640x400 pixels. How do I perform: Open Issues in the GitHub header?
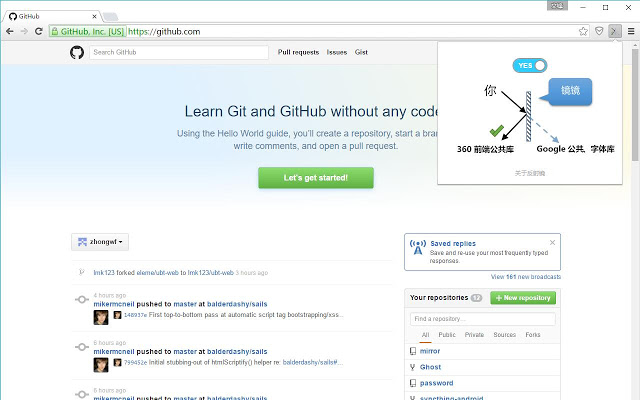[337, 52]
